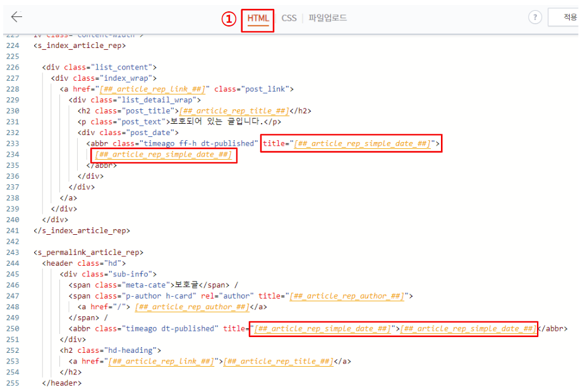Click the header class="hd" line
Screen dimensions: 585x392
[x=84, y=263]
